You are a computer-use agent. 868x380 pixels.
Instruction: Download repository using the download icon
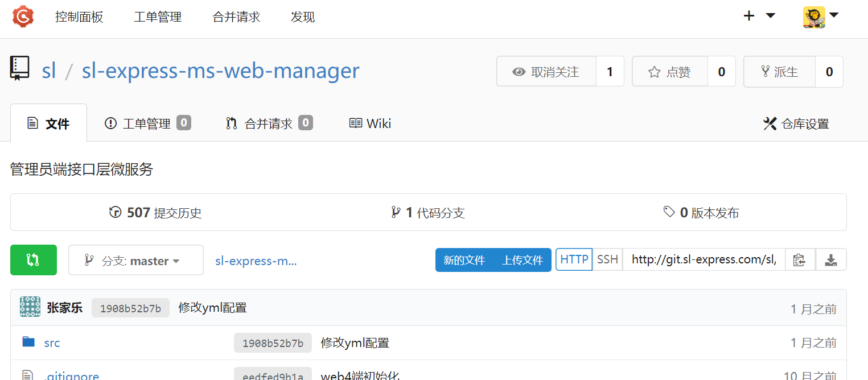tap(831, 260)
